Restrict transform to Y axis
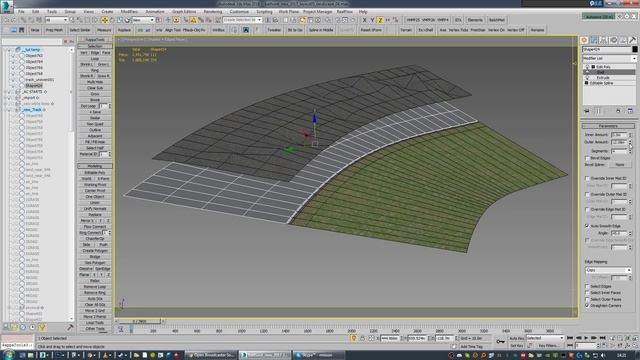This screenshot has height=360, width=640. pyautogui.click(x=372, y=20)
